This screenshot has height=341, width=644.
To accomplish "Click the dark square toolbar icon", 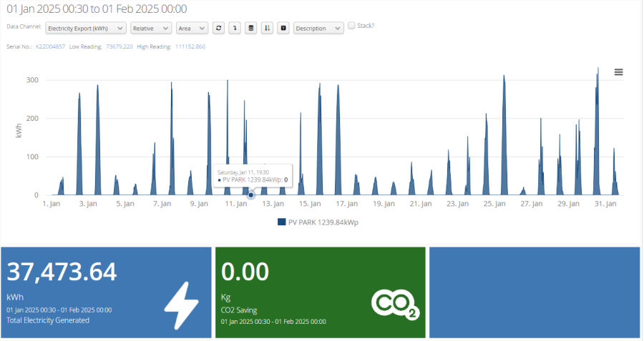I will tap(283, 28).
